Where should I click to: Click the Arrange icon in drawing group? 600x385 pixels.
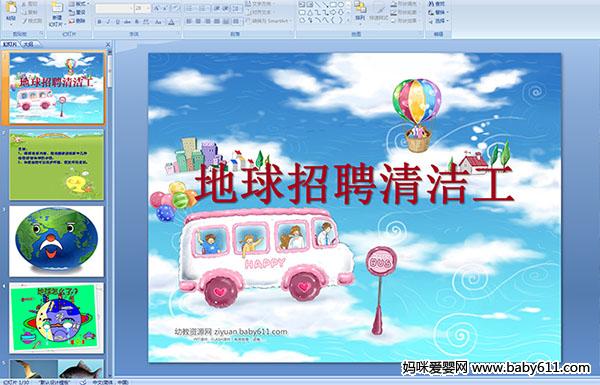point(360,11)
